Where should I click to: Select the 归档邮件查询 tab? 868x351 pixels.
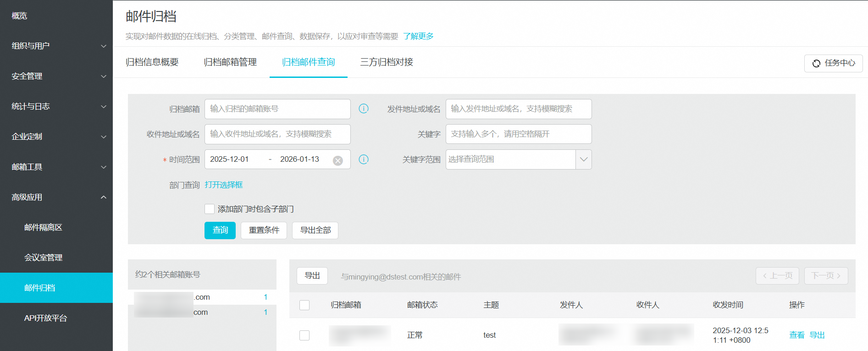click(309, 62)
